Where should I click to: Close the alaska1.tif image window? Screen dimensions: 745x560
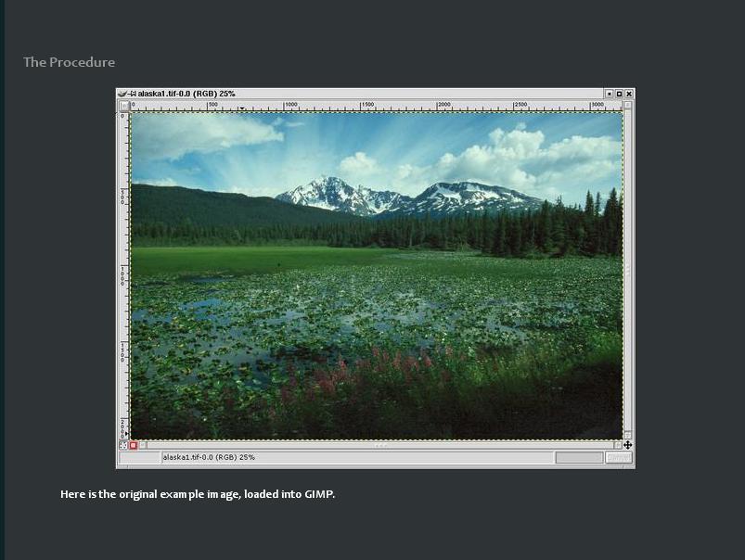tap(629, 94)
